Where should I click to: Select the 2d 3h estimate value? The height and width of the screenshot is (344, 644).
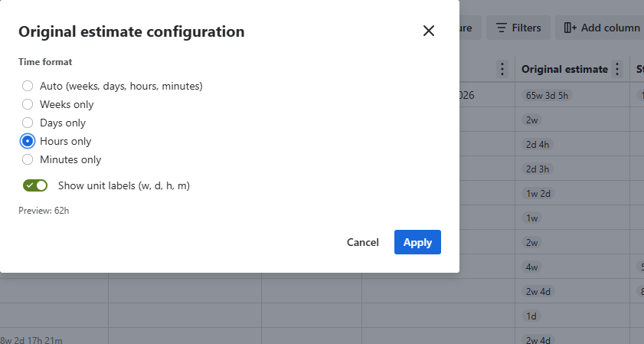point(538,169)
